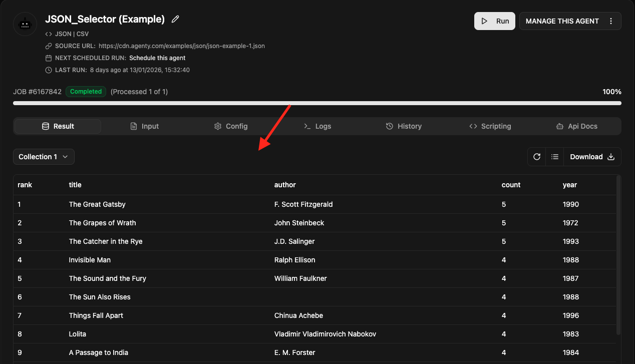635x364 pixels.
Task: View the History tab
Action: (404, 126)
